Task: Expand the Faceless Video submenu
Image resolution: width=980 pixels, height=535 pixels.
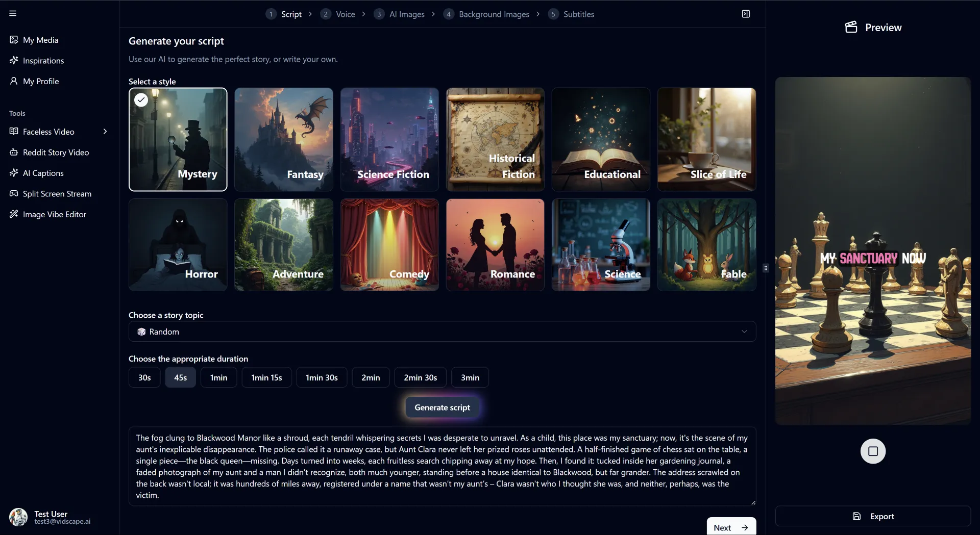Action: pos(105,132)
